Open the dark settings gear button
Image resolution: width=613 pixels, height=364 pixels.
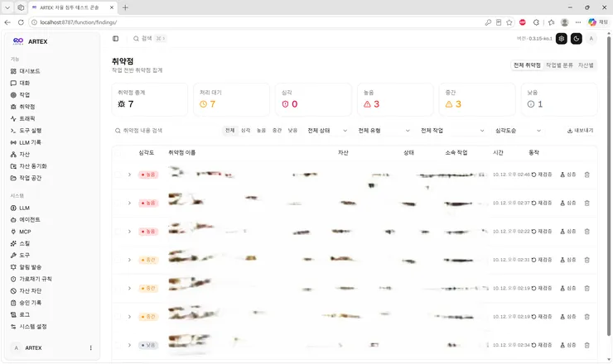point(562,38)
